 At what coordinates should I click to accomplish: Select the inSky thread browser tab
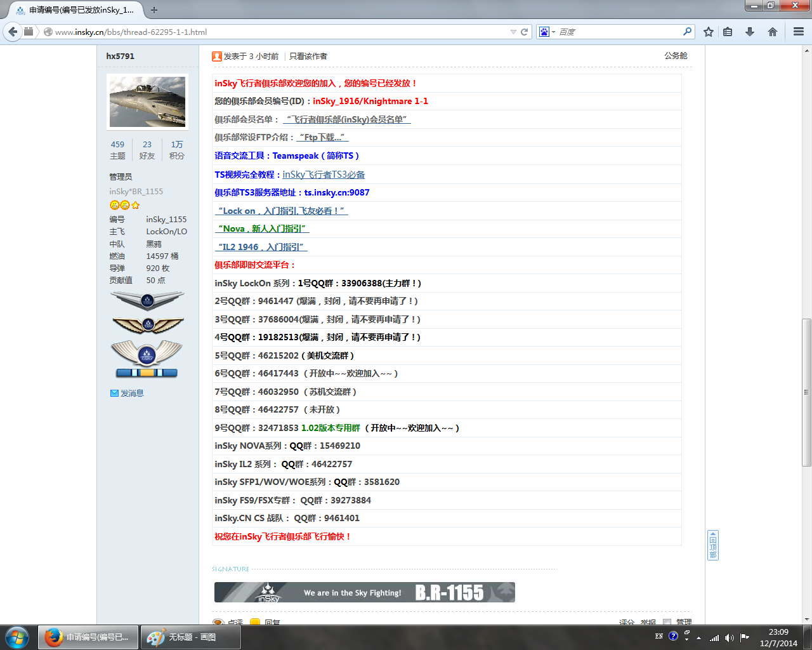tap(76, 10)
